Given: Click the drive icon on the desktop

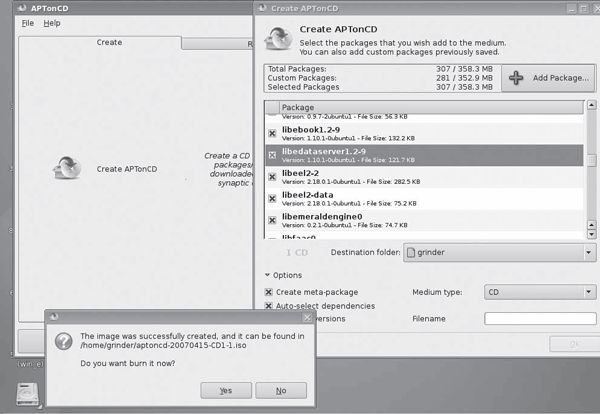Looking at the screenshot, I should pyautogui.click(x=27, y=397).
